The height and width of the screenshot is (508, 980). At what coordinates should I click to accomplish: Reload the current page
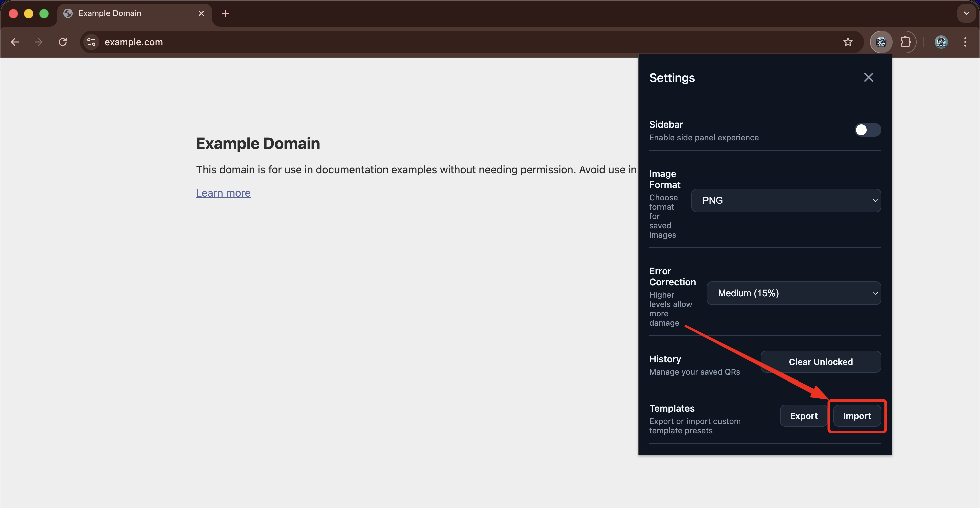[62, 42]
